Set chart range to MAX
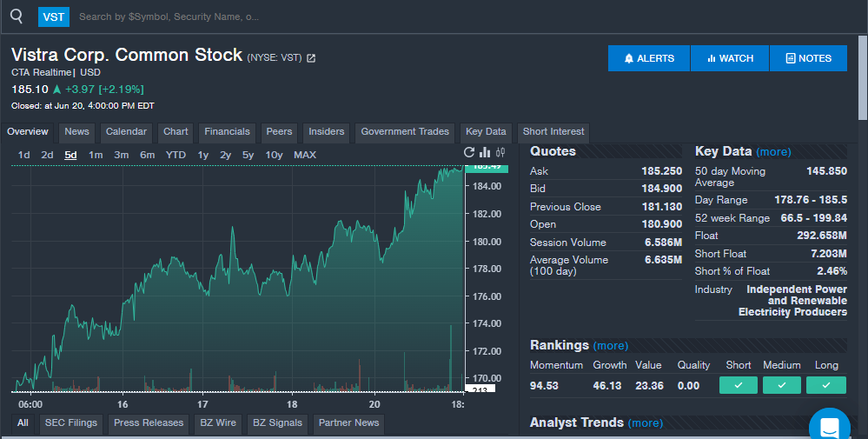The image size is (868, 439). (305, 155)
